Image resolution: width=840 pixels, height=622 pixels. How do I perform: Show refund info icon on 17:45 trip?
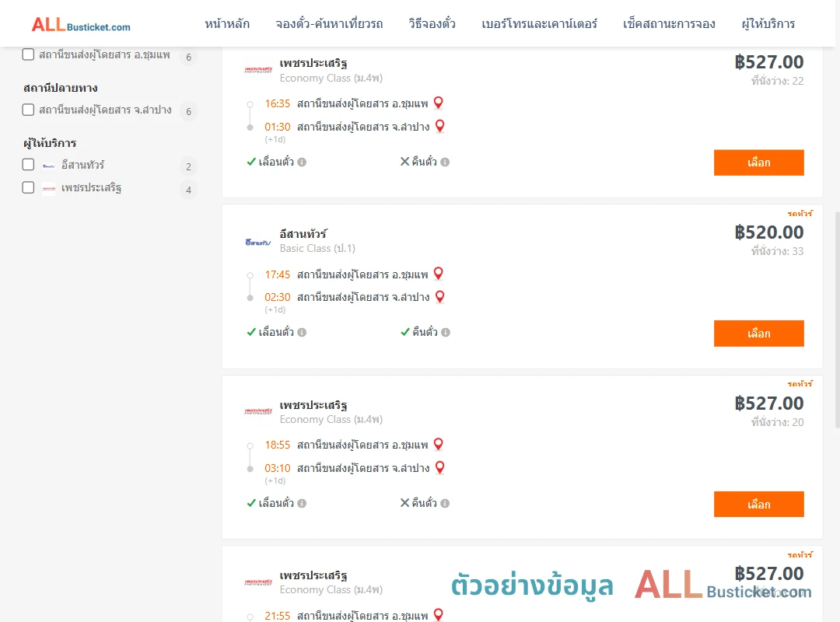pyautogui.click(x=446, y=332)
